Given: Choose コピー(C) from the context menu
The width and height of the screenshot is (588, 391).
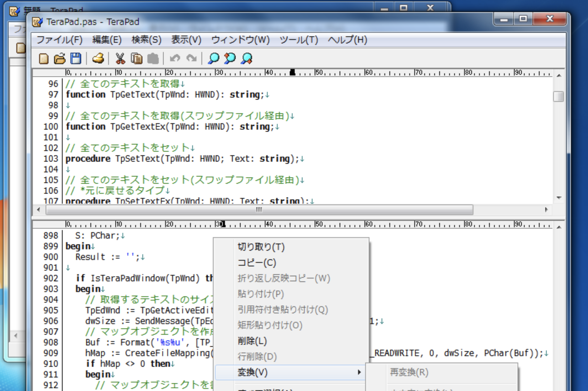Looking at the screenshot, I should point(291,262).
